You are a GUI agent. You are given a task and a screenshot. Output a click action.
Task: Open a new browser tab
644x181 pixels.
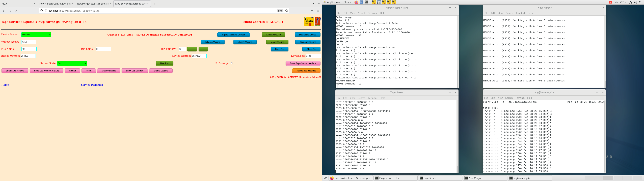[154, 4]
